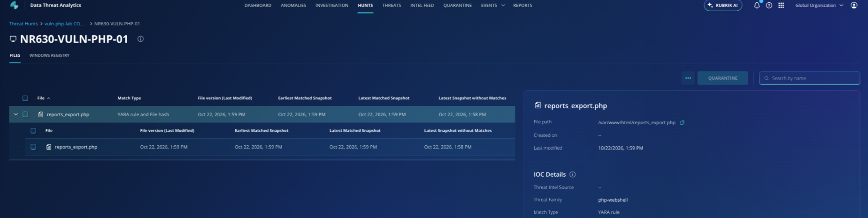Click the more options ellipsis button
This screenshot has height=218, width=868.
click(688, 78)
